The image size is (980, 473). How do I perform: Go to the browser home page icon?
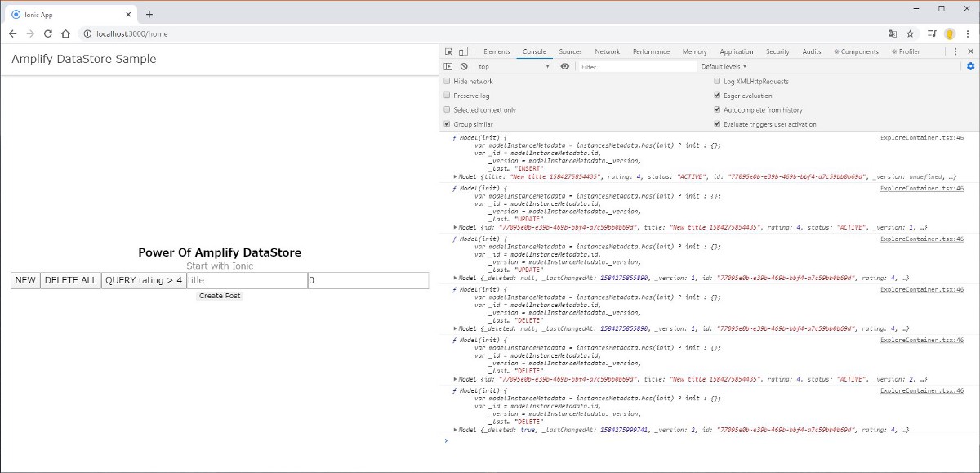[65, 33]
